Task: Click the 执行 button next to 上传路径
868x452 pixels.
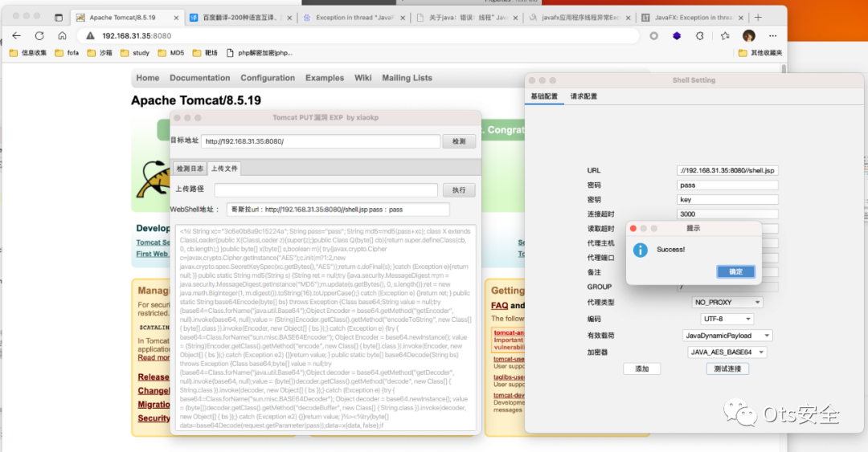Action: coord(459,190)
